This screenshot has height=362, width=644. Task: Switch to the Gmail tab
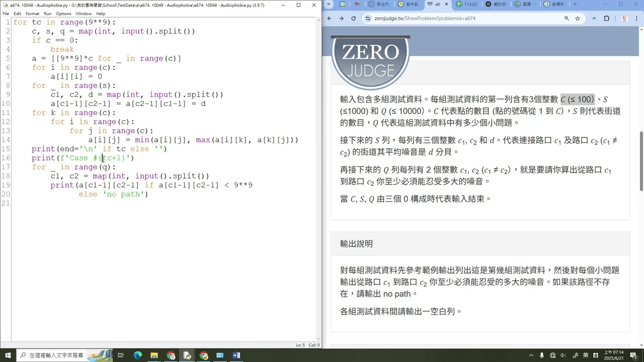357,4
